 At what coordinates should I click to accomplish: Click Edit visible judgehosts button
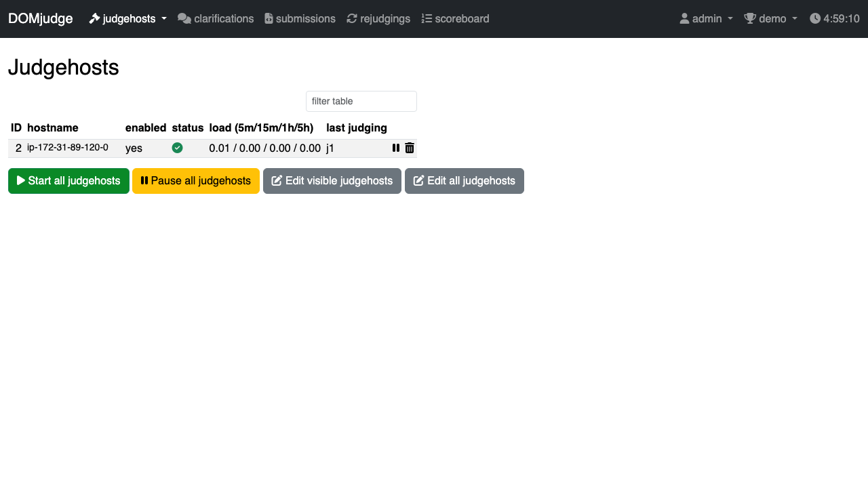pos(332,181)
